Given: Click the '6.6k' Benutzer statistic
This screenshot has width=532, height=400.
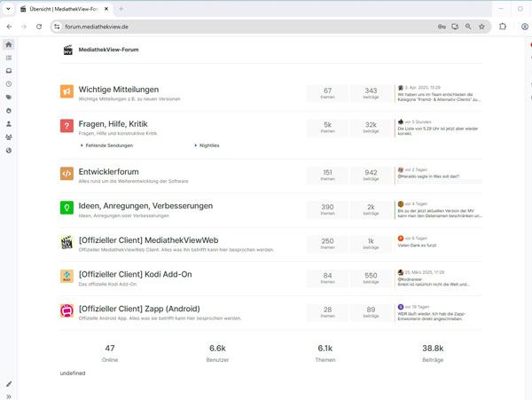Looking at the screenshot, I should [x=217, y=348].
